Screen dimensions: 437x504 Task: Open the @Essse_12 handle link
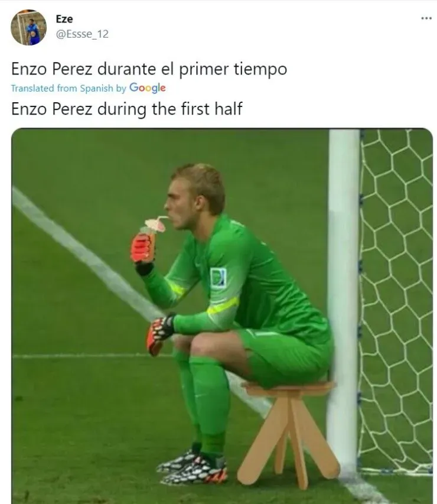click(82, 34)
